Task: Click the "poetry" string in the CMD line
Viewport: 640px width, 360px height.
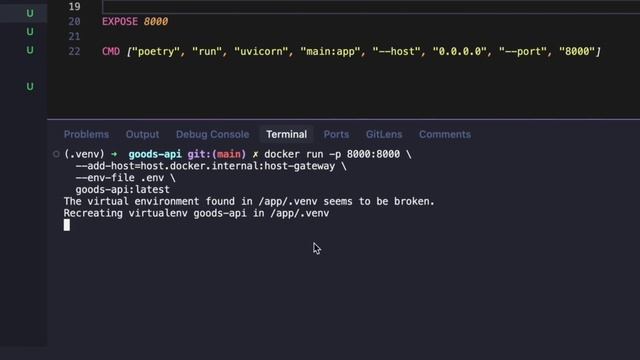Action: (156, 51)
